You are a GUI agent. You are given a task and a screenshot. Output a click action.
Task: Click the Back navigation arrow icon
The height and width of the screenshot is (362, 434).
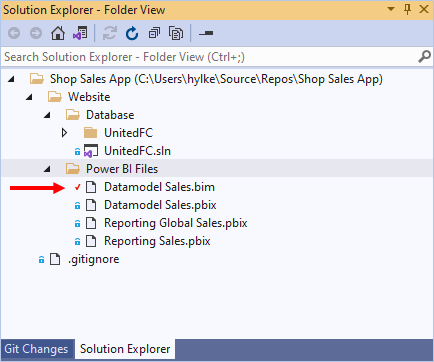14,33
